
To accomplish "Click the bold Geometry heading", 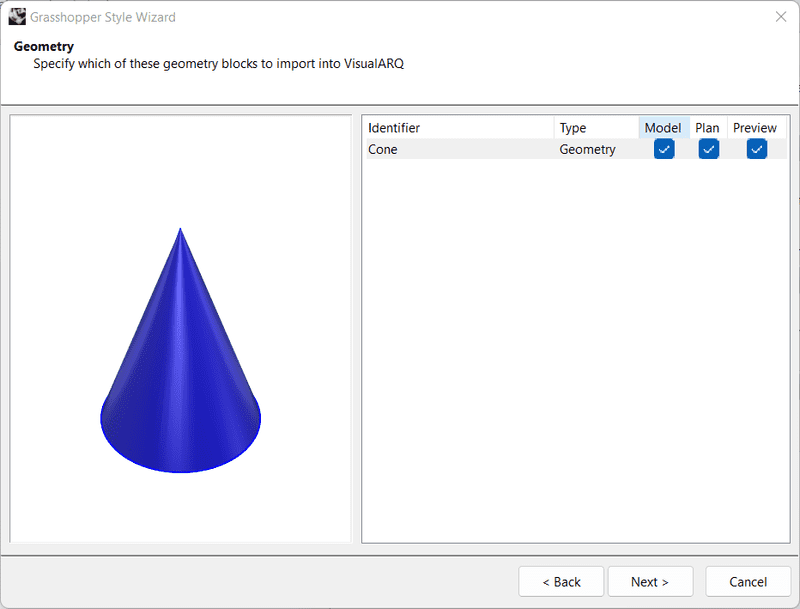I will [44, 46].
